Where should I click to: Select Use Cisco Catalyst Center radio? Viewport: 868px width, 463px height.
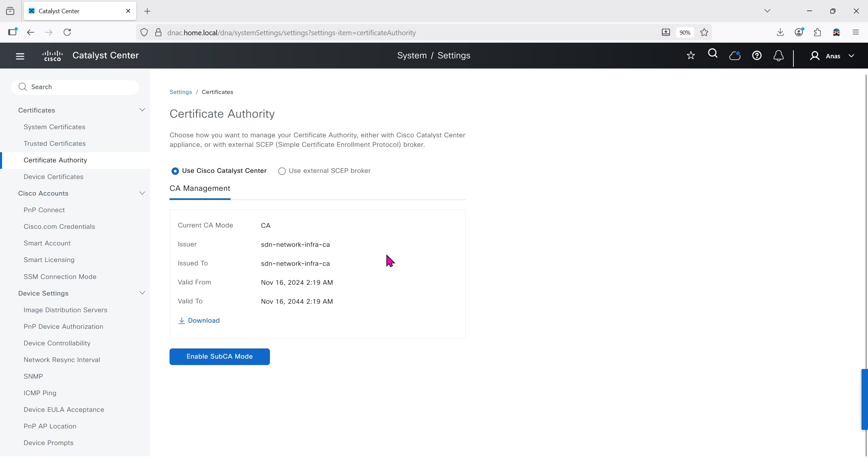(x=175, y=171)
